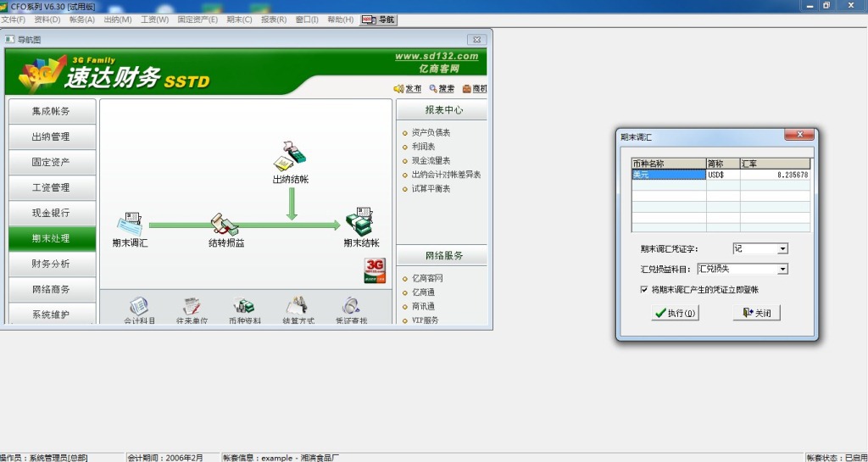Open the 利润表 report link
This screenshot has height=462, width=868.
[x=424, y=147]
